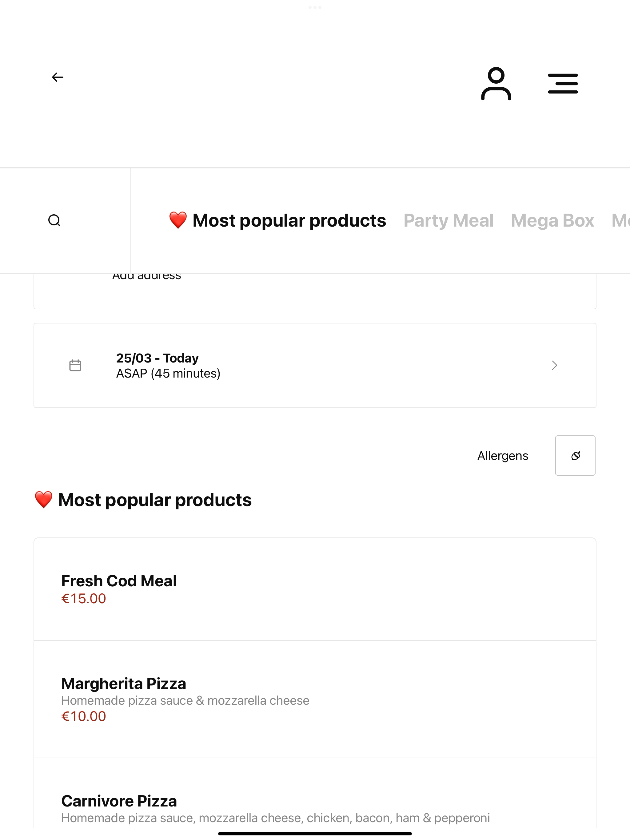The image size is (630, 840).
Task: Tap the search magnifier icon
Action: 54,220
